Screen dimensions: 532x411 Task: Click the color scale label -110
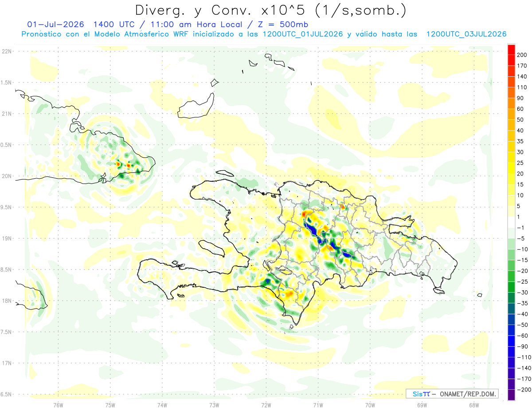(x=524, y=357)
